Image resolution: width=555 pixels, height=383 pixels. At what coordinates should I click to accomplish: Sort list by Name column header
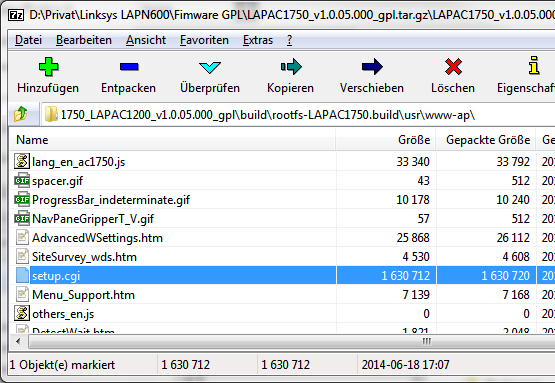click(172, 140)
